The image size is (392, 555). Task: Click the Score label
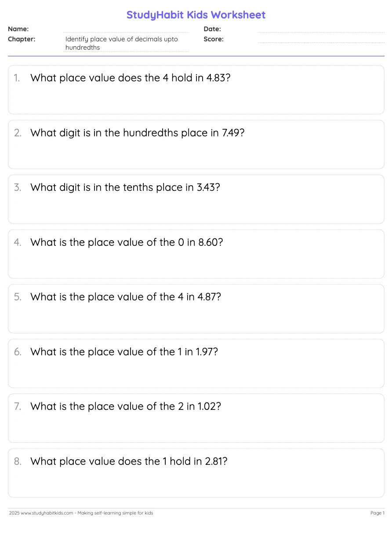pyautogui.click(x=214, y=39)
